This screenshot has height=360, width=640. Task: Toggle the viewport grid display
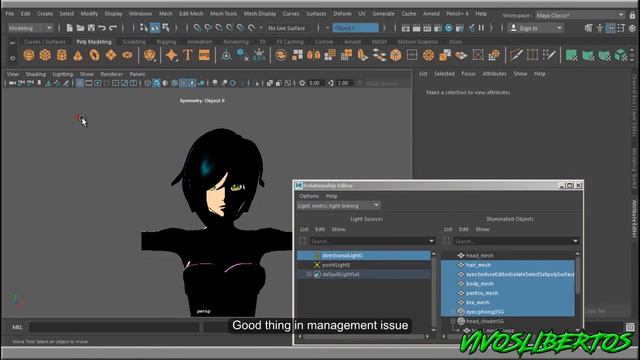coord(80,83)
